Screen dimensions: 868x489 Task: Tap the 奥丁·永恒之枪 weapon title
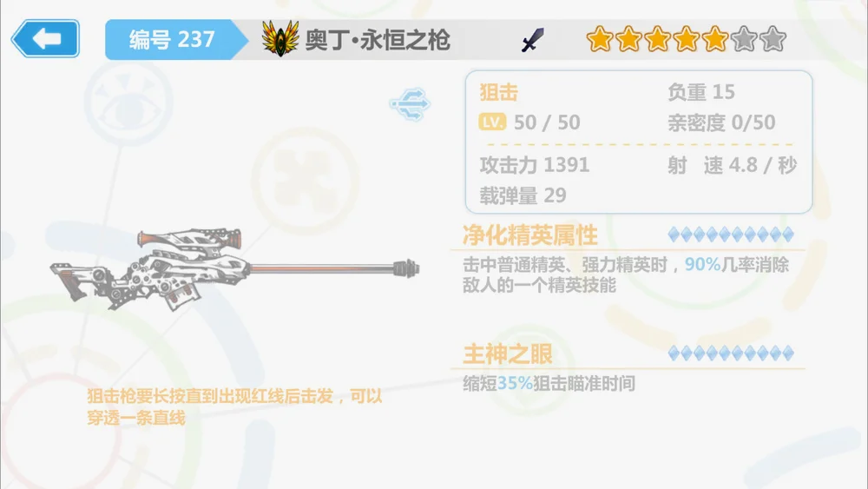378,40
